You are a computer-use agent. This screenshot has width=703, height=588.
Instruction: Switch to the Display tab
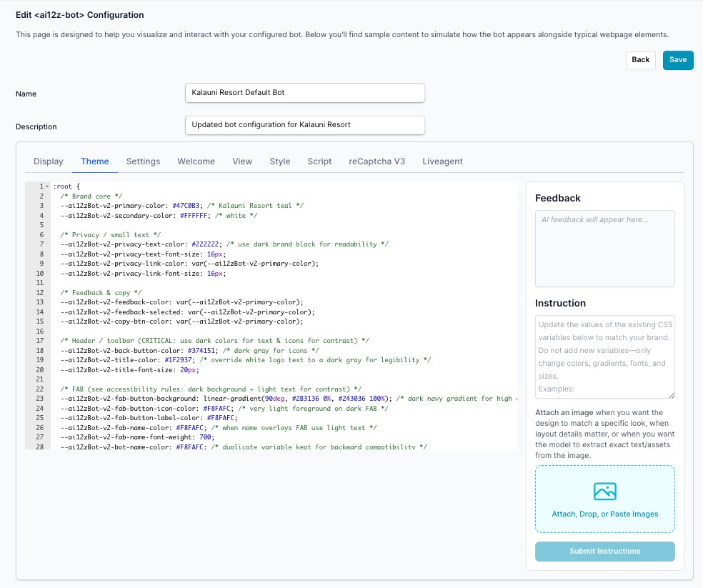pyautogui.click(x=48, y=161)
